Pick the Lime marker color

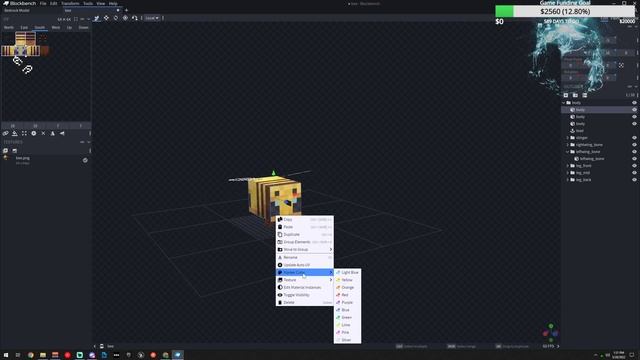[347, 325]
